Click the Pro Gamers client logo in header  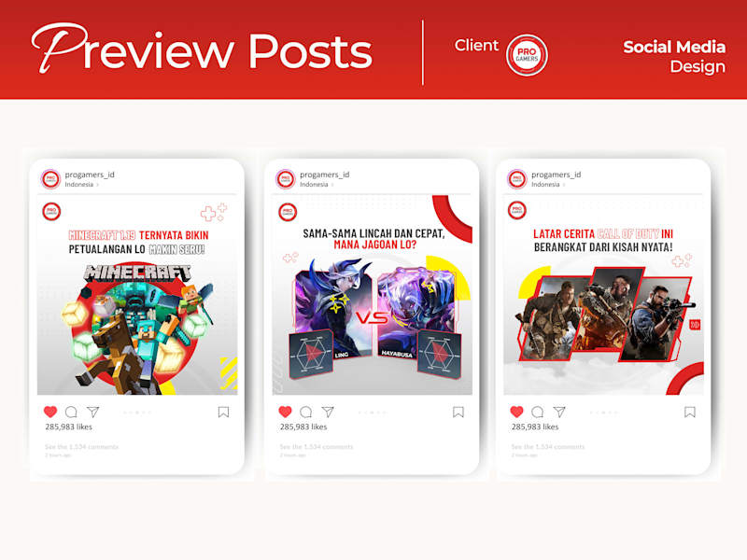(527, 55)
